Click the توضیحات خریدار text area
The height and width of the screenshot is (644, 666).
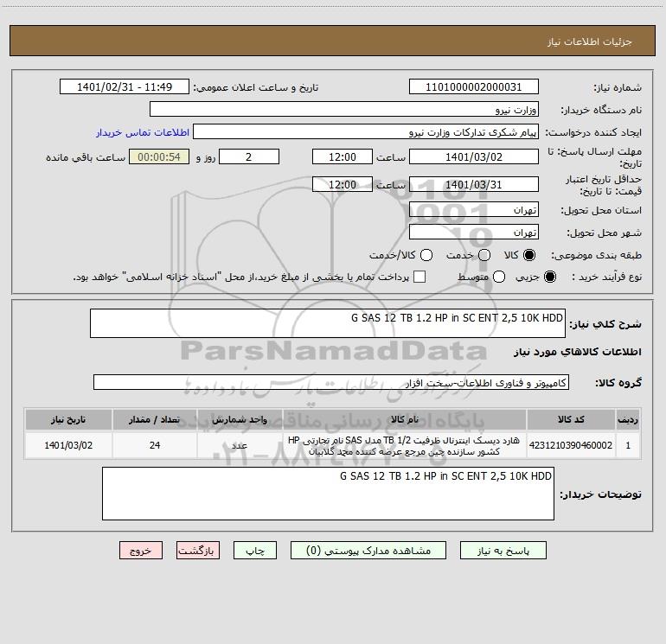coord(328,494)
